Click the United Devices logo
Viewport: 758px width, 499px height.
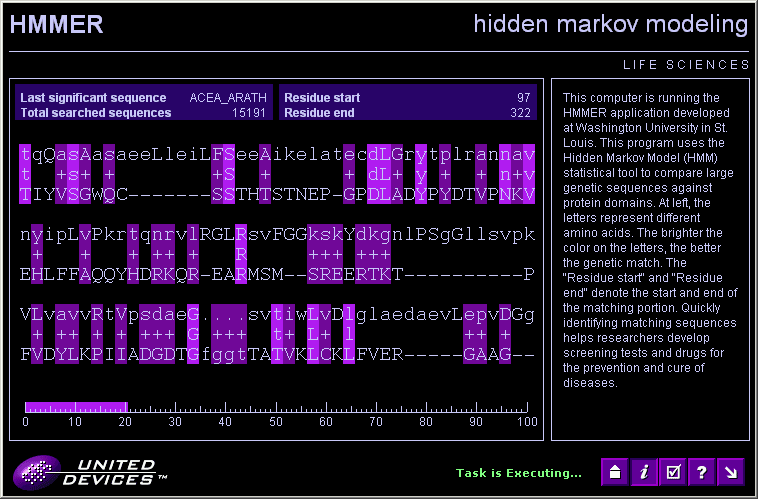click(x=90, y=472)
